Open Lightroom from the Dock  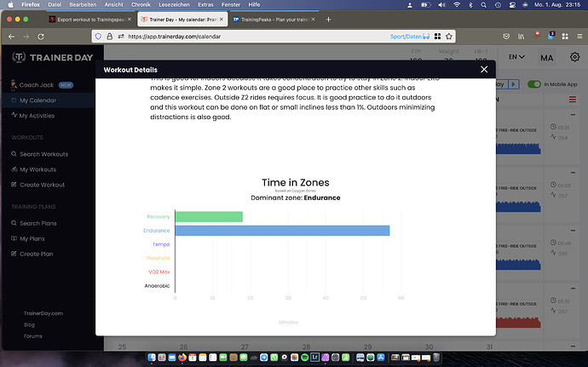click(x=314, y=358)
